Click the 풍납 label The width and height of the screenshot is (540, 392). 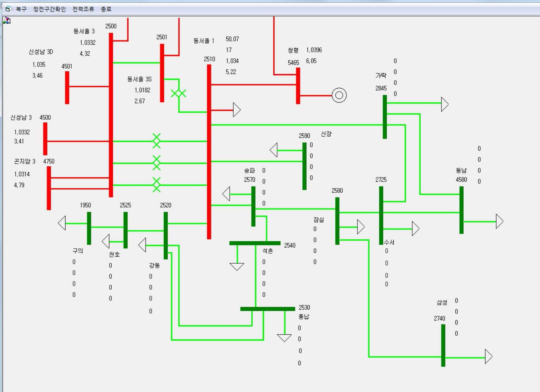304,317
